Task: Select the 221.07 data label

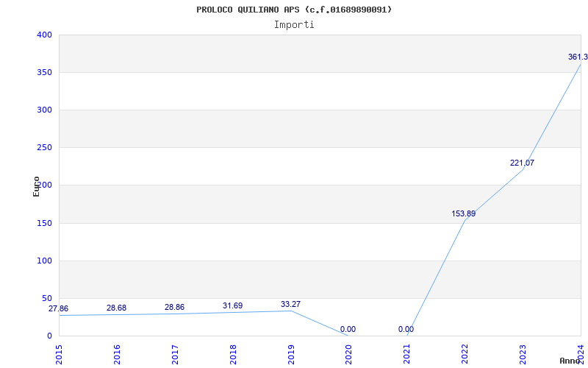Action: (522, 163)
